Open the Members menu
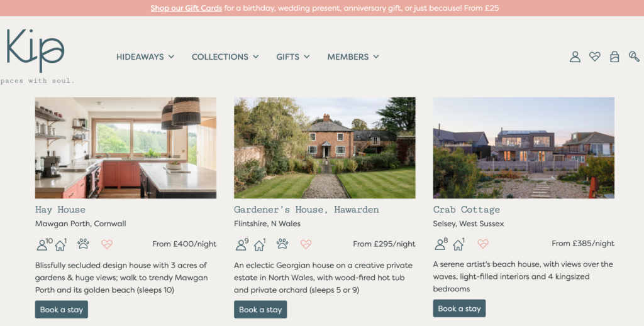644x326 pixels. pyautogui.click(x=353, y=57)
